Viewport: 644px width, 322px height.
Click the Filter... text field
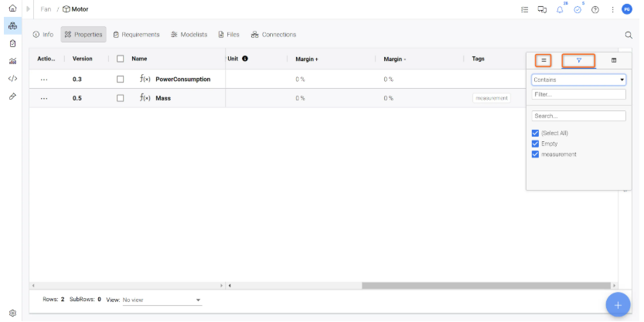click(x=579, y=94)
